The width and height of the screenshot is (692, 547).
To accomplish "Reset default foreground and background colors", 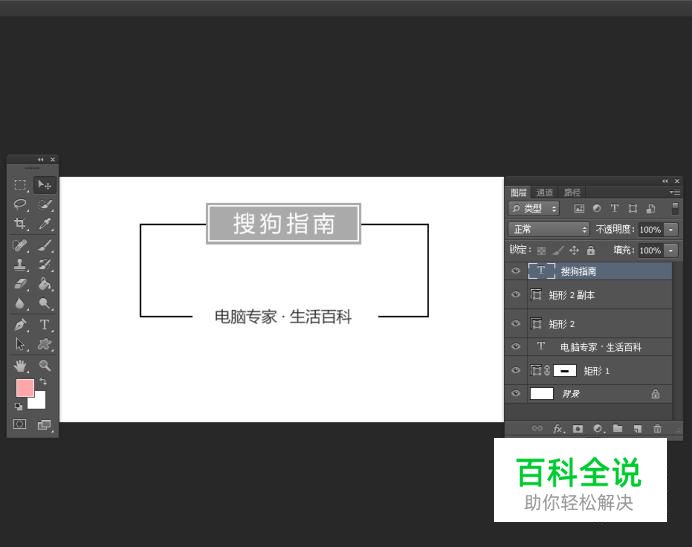I will pyautogui.click(x=19, y=406).
